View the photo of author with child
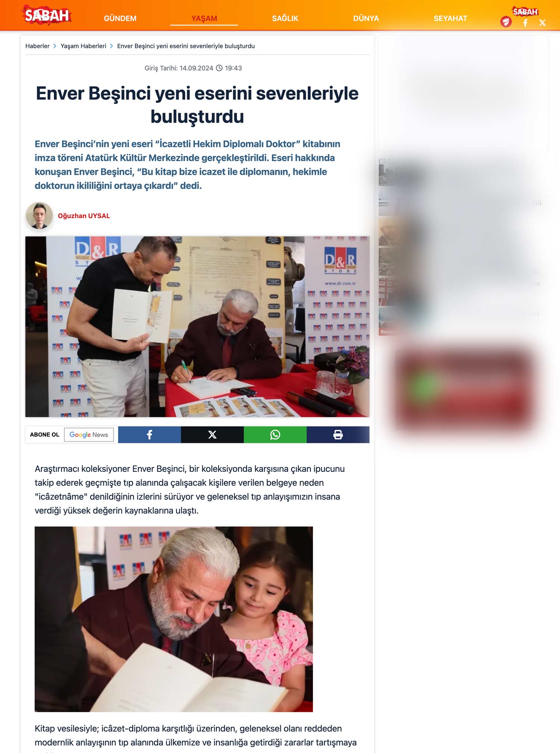560x753 pixels. (x=174, y=619)
